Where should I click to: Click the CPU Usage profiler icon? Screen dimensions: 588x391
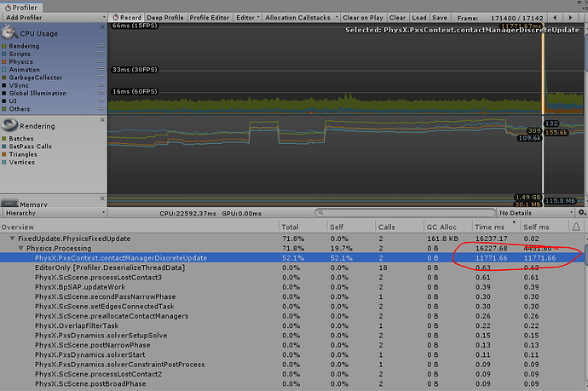(x=9, y=32)
